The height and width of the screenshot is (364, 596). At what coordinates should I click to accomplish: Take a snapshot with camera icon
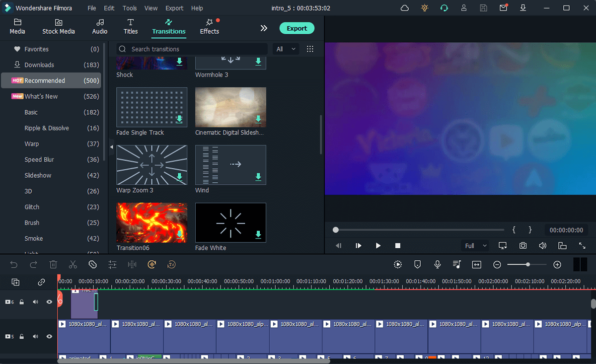523,245
